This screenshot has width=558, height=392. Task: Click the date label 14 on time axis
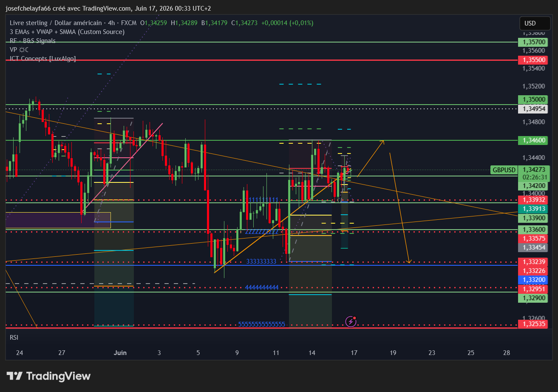[x=312, y=352]
